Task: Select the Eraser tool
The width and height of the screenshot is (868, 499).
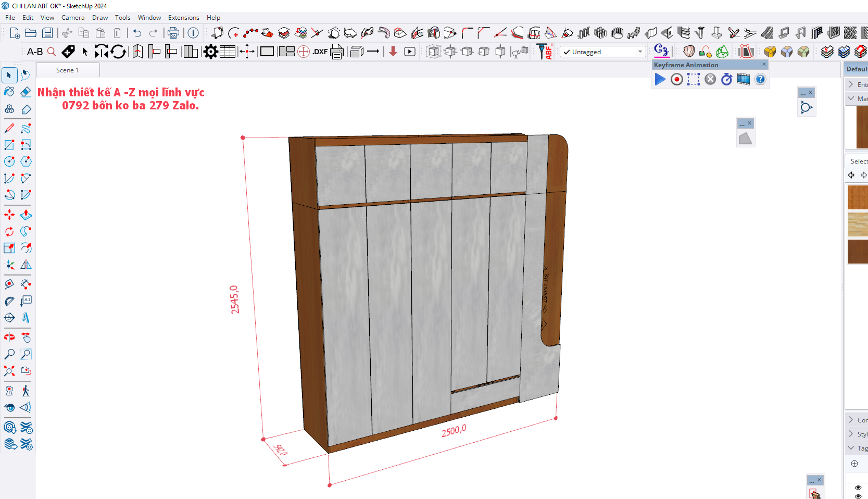Action: [26, 92]
